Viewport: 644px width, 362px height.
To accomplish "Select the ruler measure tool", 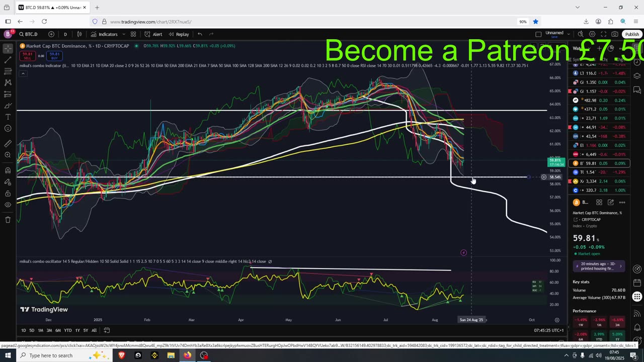I will tap(8, 144).
